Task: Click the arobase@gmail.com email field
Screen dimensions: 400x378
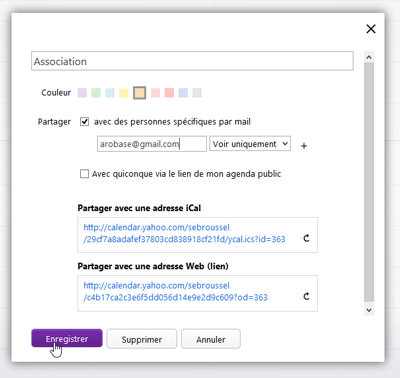Action: click(152, 144)
